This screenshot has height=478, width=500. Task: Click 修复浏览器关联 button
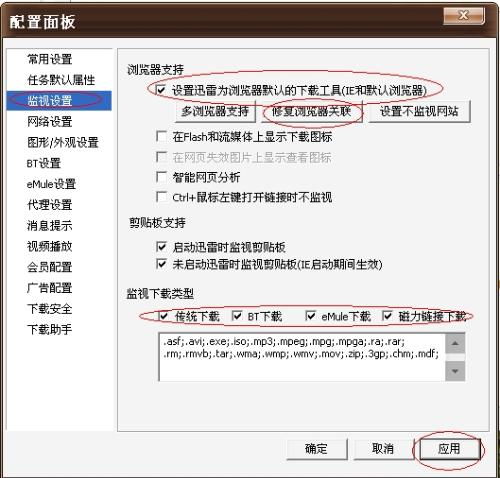tap(312, 111)
